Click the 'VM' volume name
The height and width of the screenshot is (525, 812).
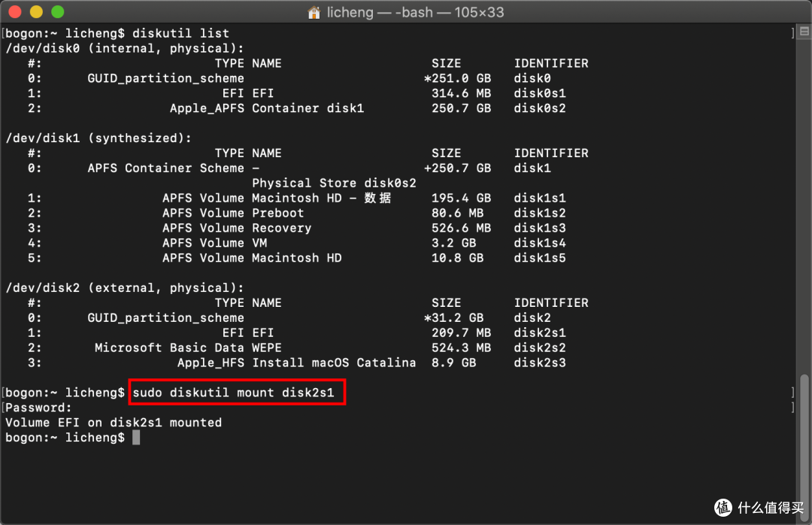(259, 243)
